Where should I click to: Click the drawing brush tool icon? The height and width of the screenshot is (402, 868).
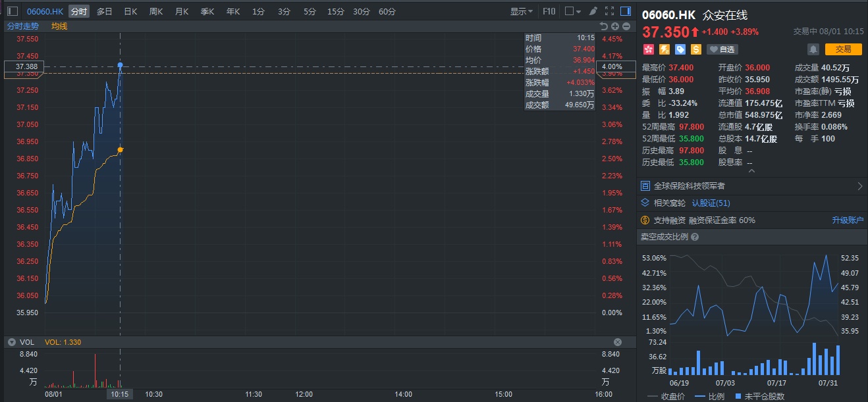pyautogui.click(x=593, y=11)
